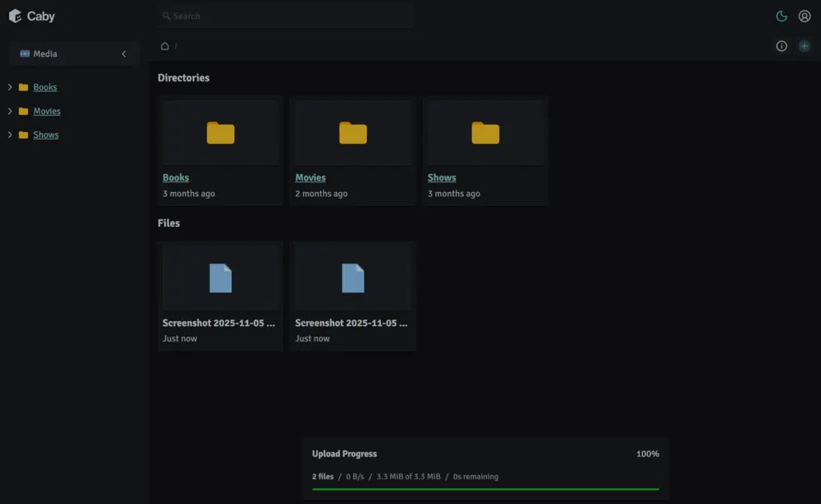The height and width of the screenshot is (504, 821).
Task: Select second Screenshot file icon
Action: coord(353,278)
